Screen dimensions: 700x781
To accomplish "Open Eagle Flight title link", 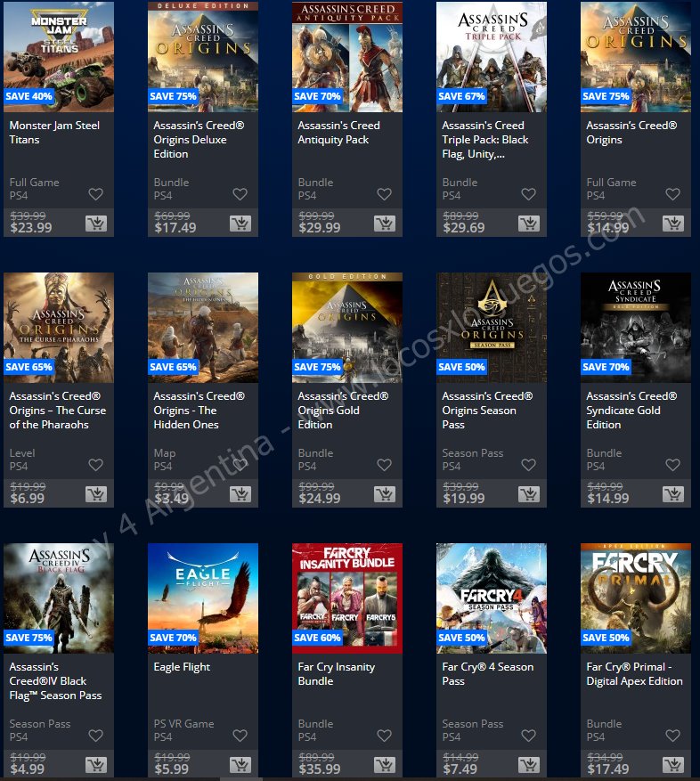I will point(182,667).
